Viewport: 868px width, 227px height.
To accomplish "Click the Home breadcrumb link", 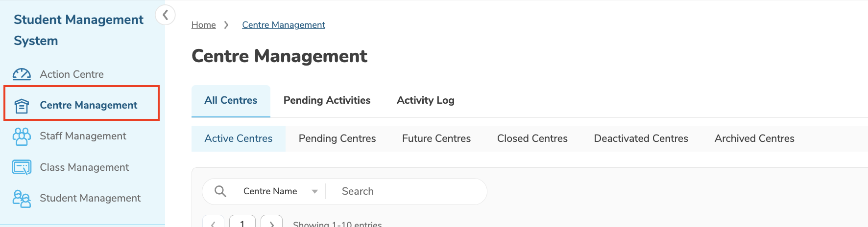I will pos(203,25).
